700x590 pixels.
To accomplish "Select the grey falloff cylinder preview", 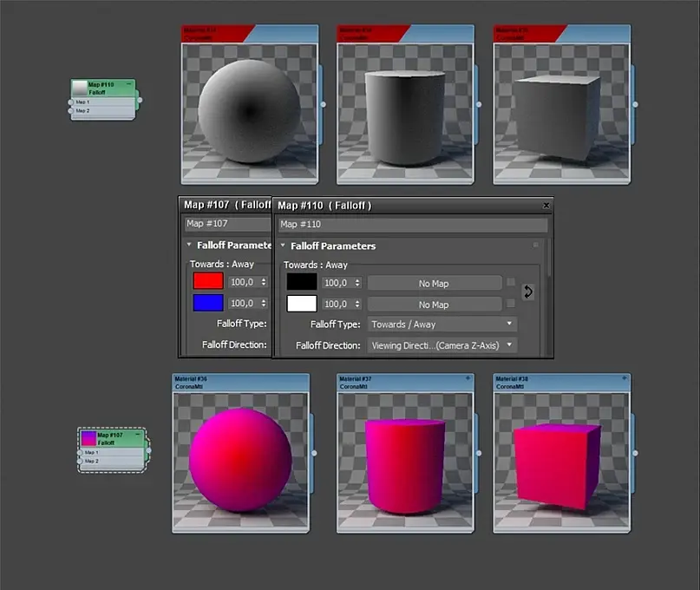I will (x=405, y=112).
